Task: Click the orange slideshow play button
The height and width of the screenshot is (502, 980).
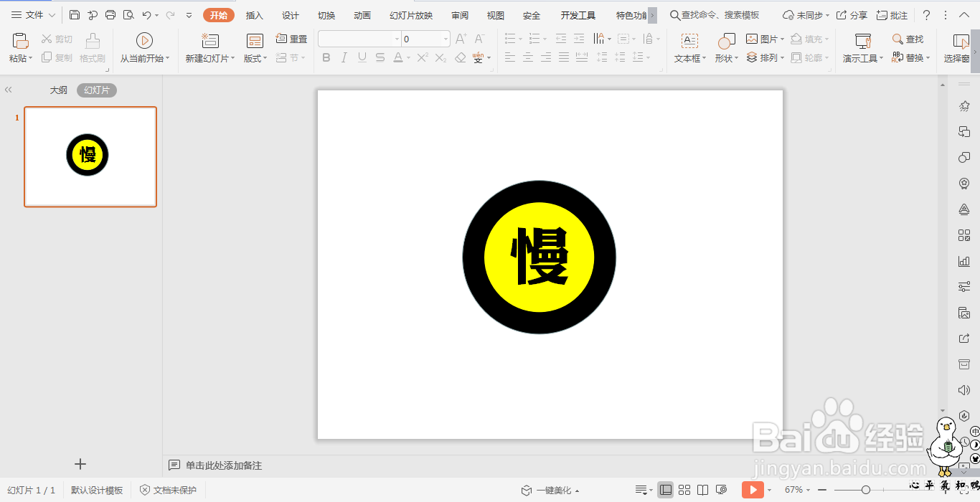Action: pos(753,490)
